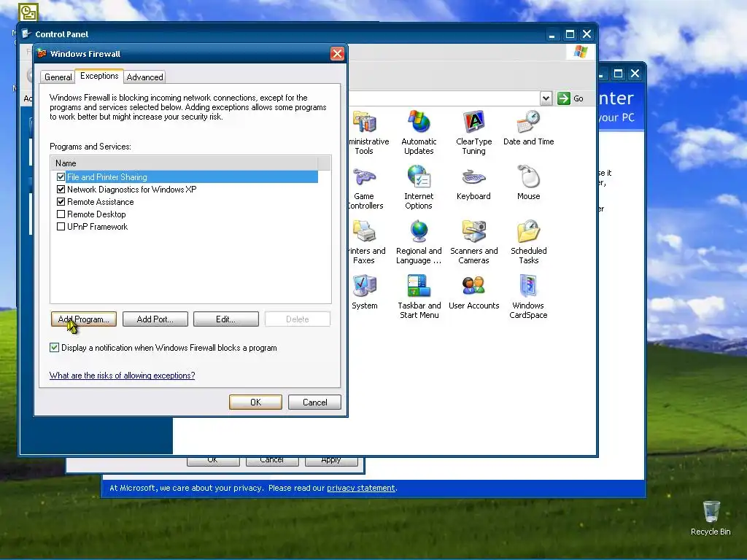The width and height of the screenshot is (747, 560).
Task: Open Printers and Faxes icon
Action: pyautogui.click(x=365, y=231)
